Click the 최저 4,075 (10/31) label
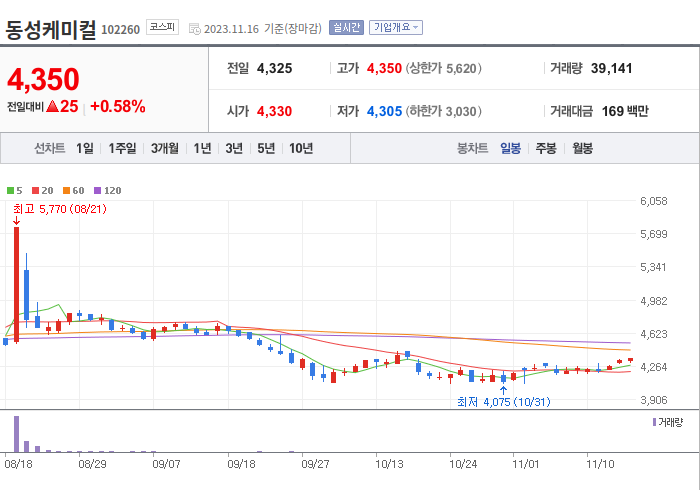 pyautogui.click(x=504, y=402)
